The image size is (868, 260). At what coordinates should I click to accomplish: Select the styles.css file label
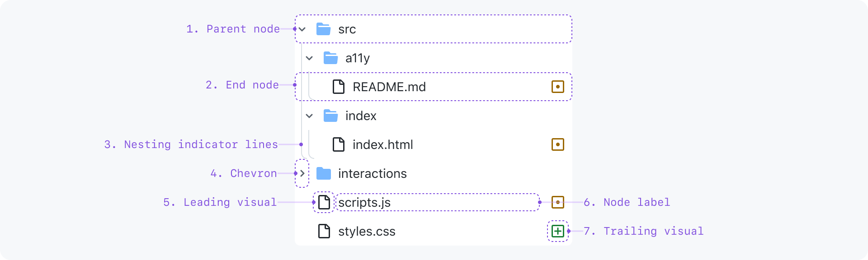coord(367,232)
